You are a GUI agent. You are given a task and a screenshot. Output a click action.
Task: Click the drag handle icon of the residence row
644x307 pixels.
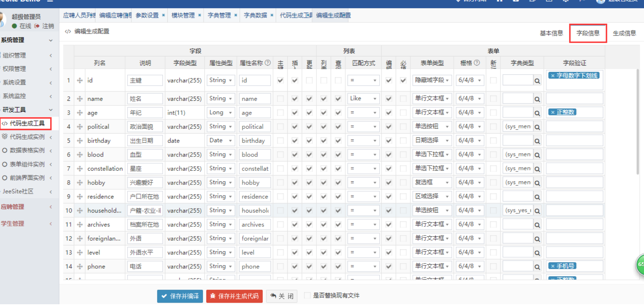(80, 196)
